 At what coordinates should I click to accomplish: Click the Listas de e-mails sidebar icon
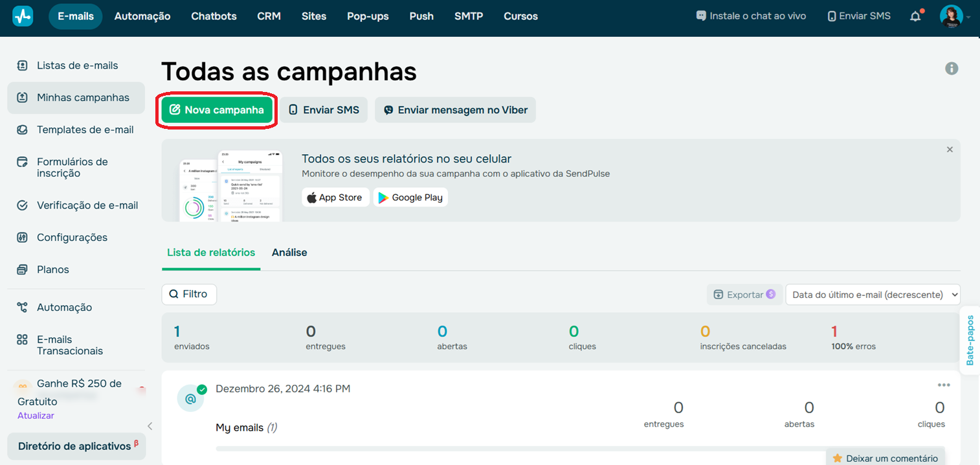pos(23,65)
